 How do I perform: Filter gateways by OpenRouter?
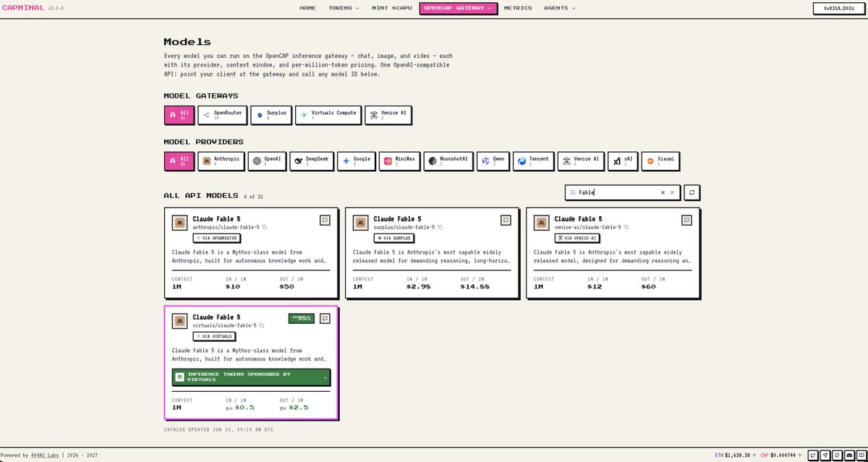223,114
